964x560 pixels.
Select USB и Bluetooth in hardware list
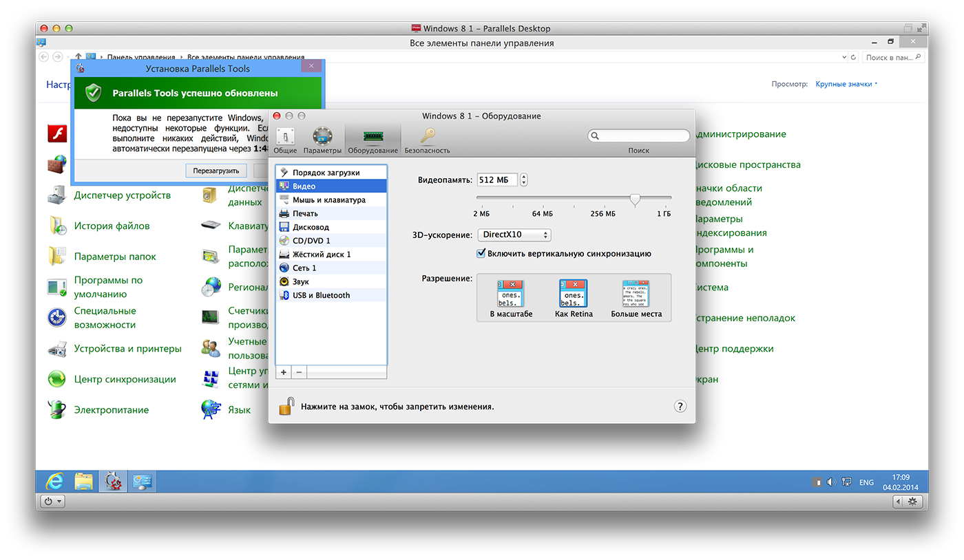point(321,295)
